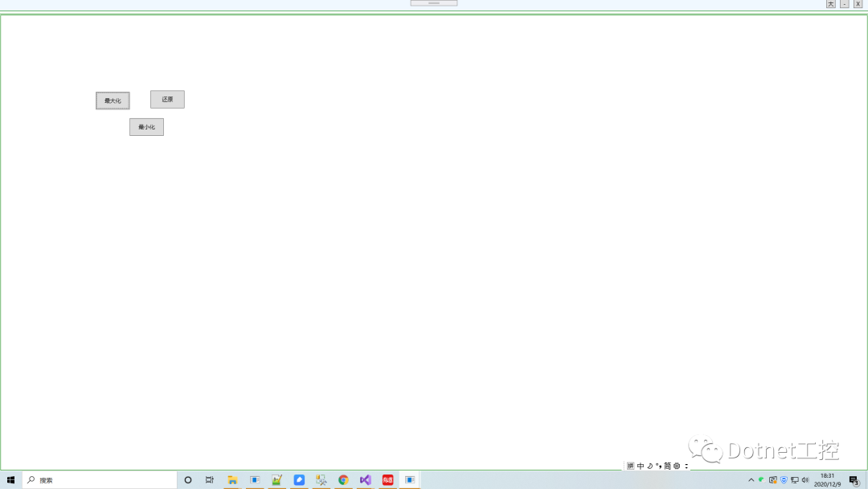Click the network icon in system tray
The width and height of the screenshot is (868, 489).
coord(794,480)
